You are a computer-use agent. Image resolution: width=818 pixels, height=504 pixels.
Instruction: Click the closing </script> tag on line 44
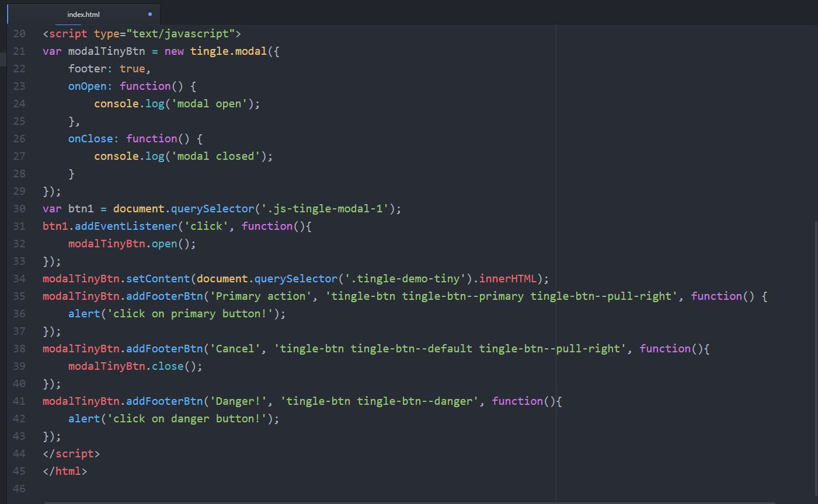[72, 454]
